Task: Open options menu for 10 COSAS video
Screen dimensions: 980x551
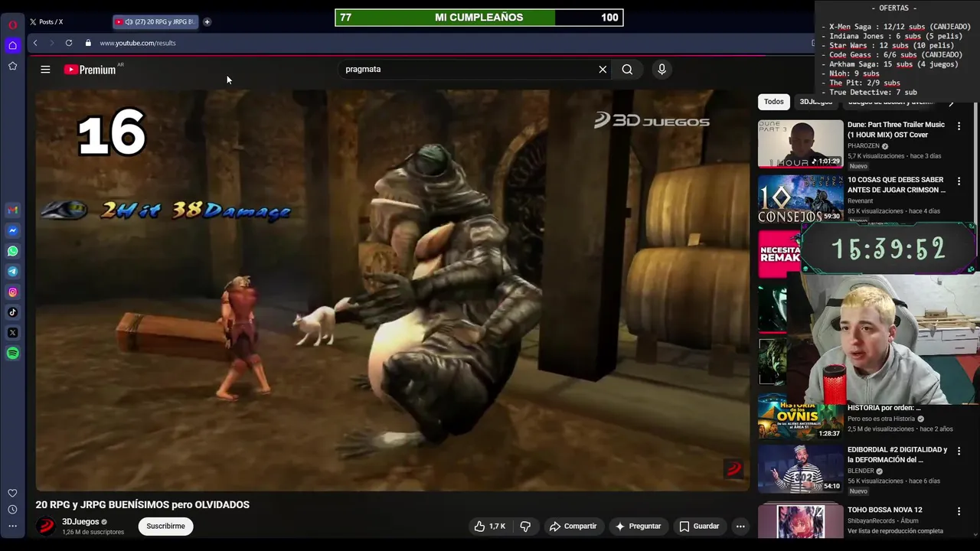Action: (959, 181)
